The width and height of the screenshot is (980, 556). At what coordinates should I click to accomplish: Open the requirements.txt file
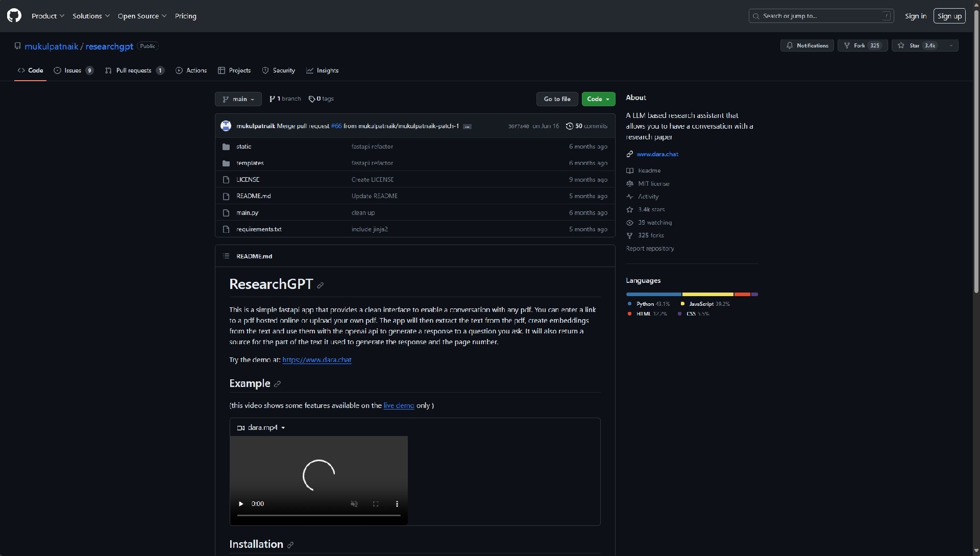click(x=259, y=229)
